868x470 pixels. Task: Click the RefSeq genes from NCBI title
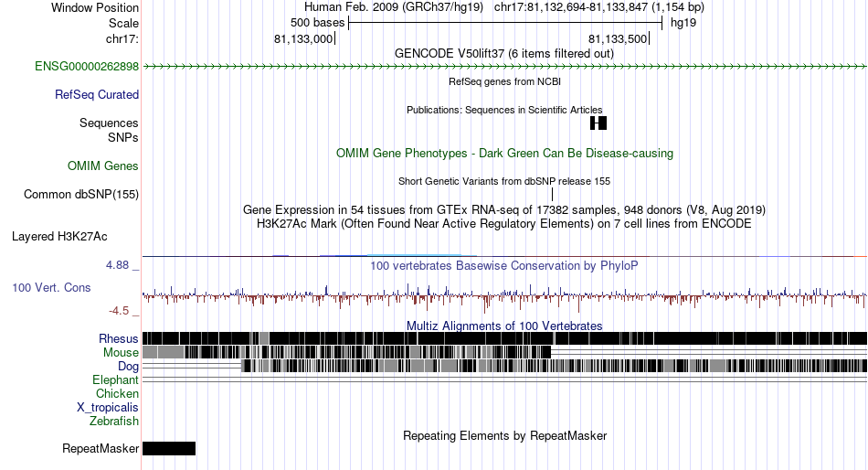[x=504, y=81]
